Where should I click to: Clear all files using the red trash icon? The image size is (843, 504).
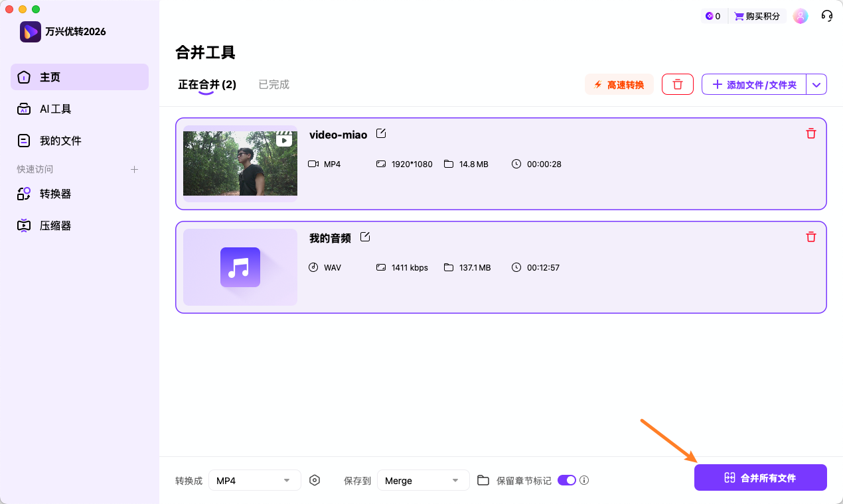pyautogui.click(x=677, y=84)
